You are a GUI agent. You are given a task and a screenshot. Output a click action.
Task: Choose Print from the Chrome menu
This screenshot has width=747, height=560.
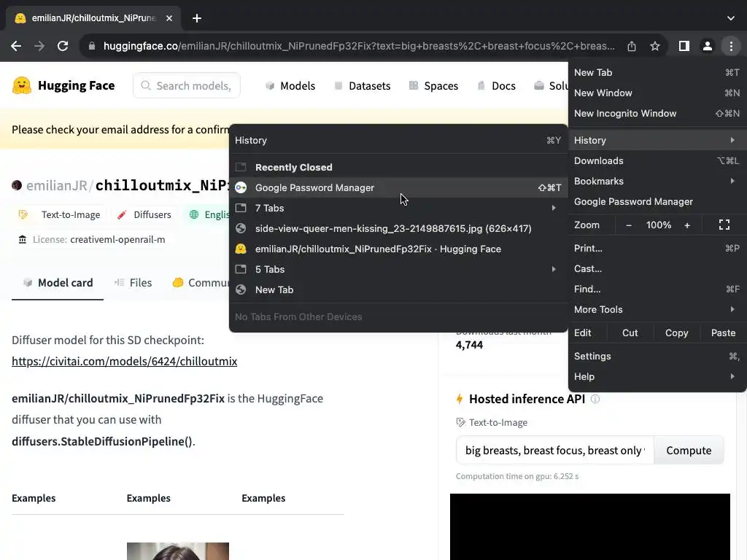pyautogui.click(x=657, y=248)
